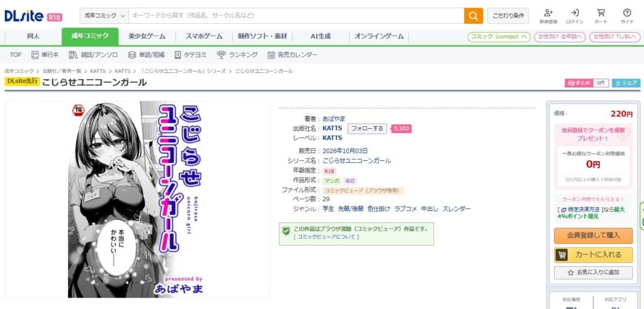Click the follower count 5,103 badge
644x309 pixels.
(401, 129)
